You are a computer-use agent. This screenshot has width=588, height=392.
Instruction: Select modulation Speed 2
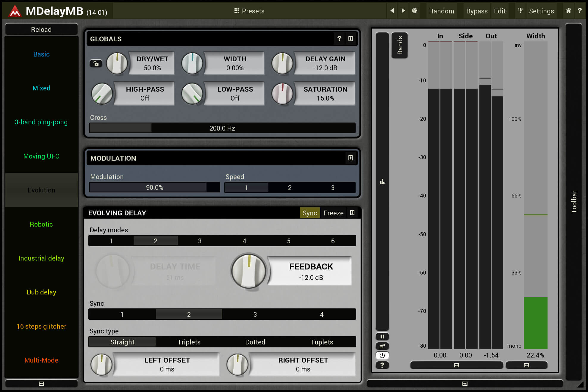(x=290, y=188)
